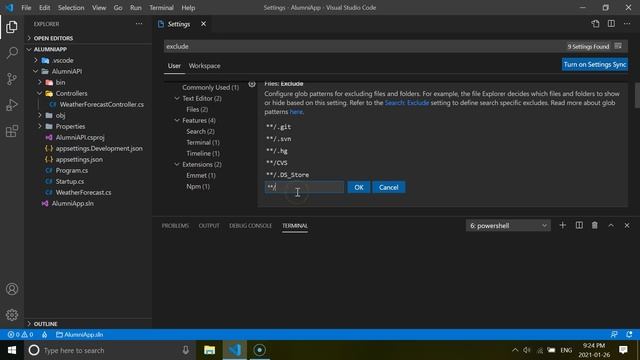Select Commonly Used settings category
This screenshot has width=640, height=360.
(x=210, y=87)
